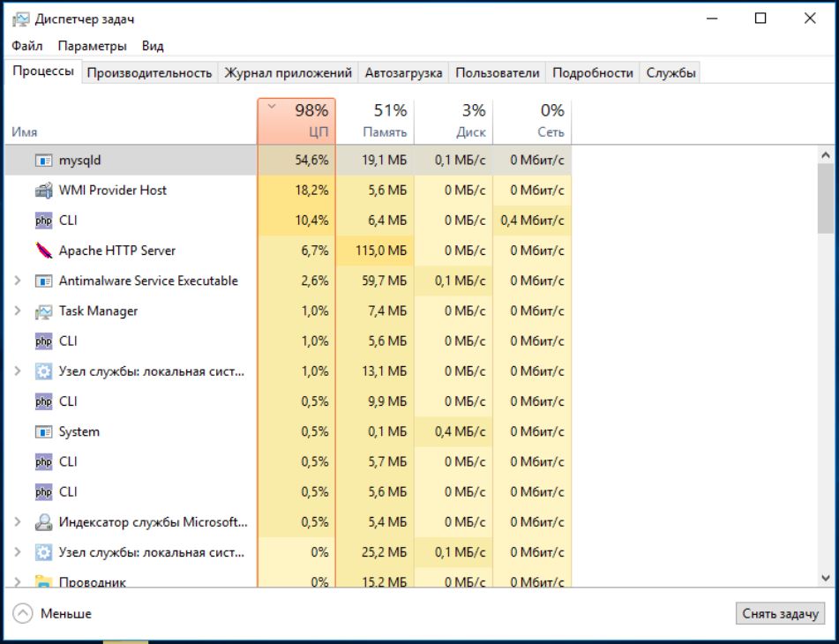
Task: Click the Antimalware Service Executable icon
Action: point(43,281)
